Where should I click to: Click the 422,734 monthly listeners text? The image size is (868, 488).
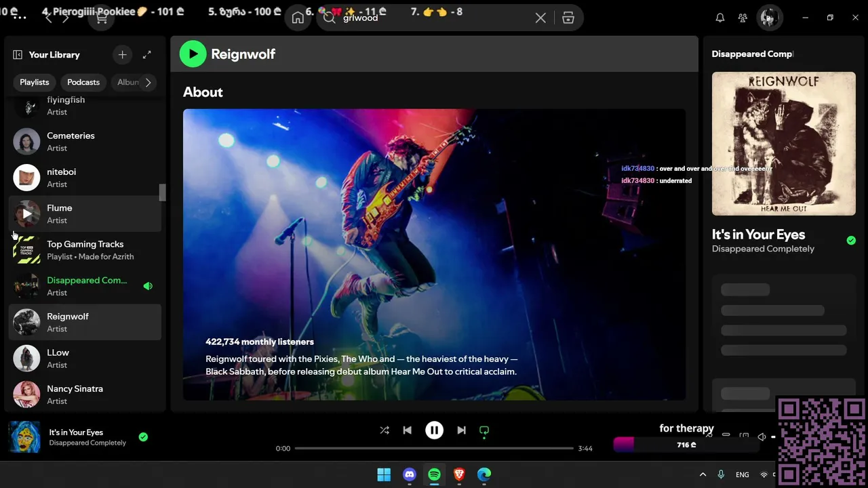tap(260, 342)
